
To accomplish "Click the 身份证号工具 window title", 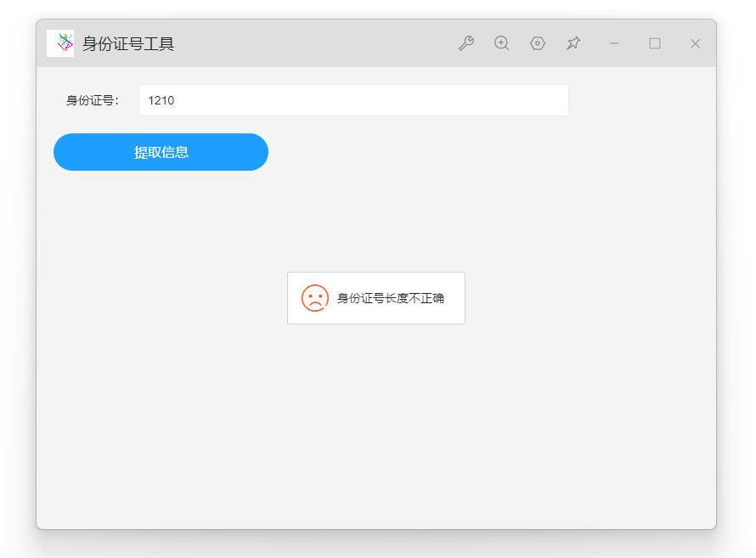I will click(128, 44).
